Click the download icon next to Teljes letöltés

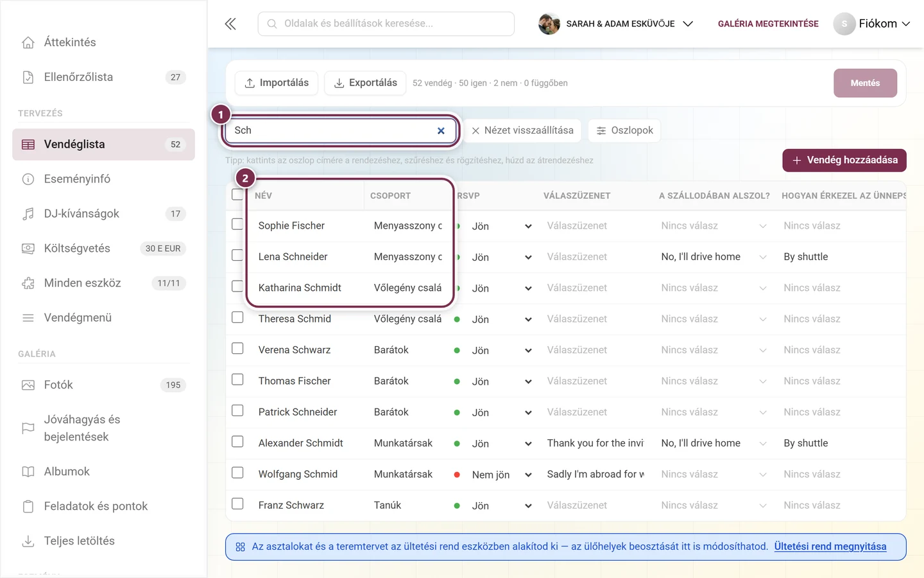(28, 541)
